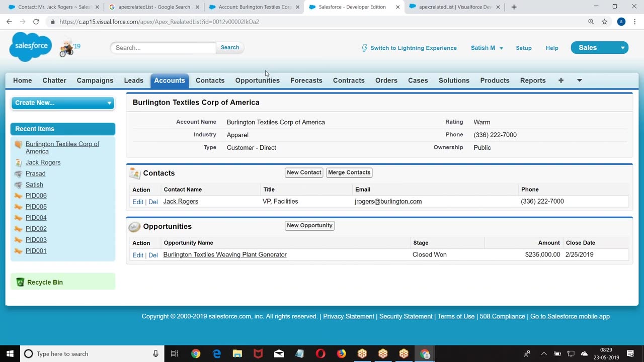Click the Search button
The height and width of the screenshot is (362, 644).
[x=230, y=48]
